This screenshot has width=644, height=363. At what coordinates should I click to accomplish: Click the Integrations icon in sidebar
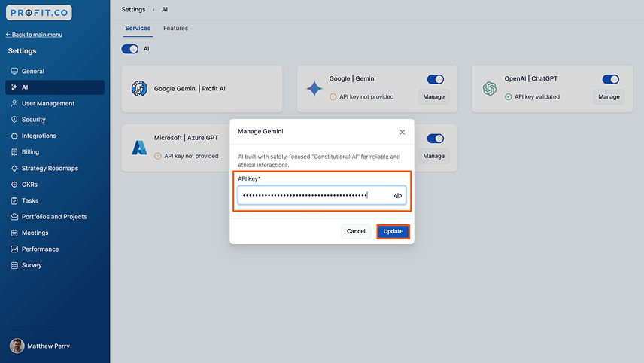tap(14, 136)
